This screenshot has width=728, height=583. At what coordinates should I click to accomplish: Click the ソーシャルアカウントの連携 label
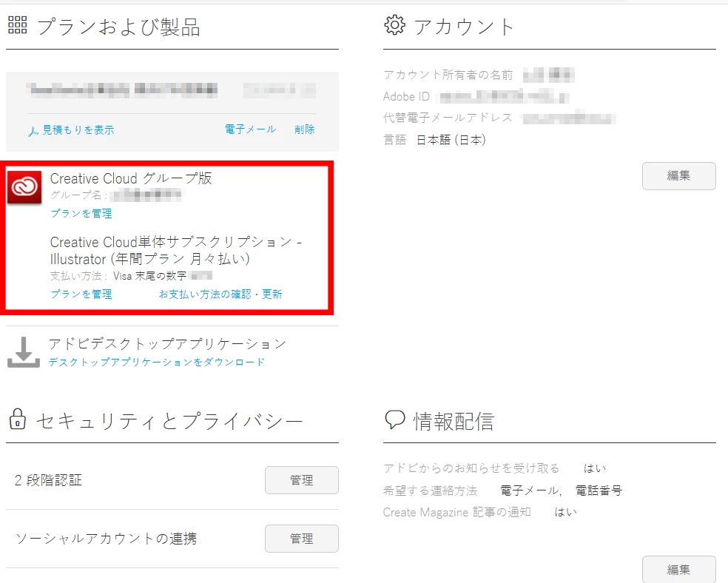[x=107, y=539]
